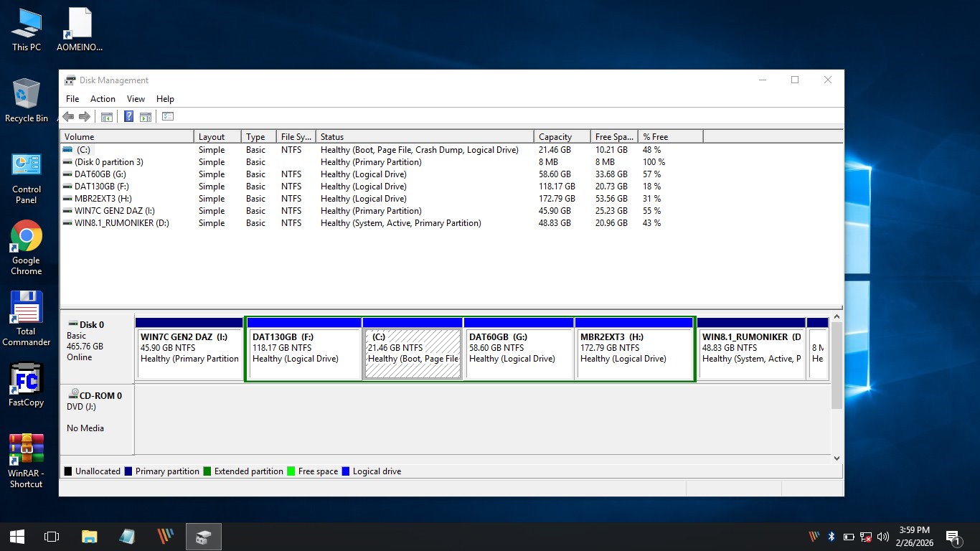Select MBR2EXT3 (H:) partition block in graph
The width and height of the screenshot is (980, 551).
click(634, 349)
